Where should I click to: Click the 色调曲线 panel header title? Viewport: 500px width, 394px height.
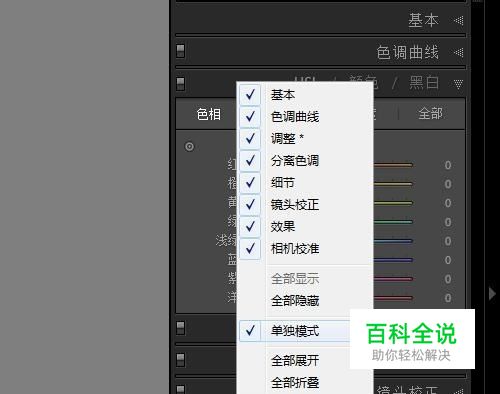407,52
